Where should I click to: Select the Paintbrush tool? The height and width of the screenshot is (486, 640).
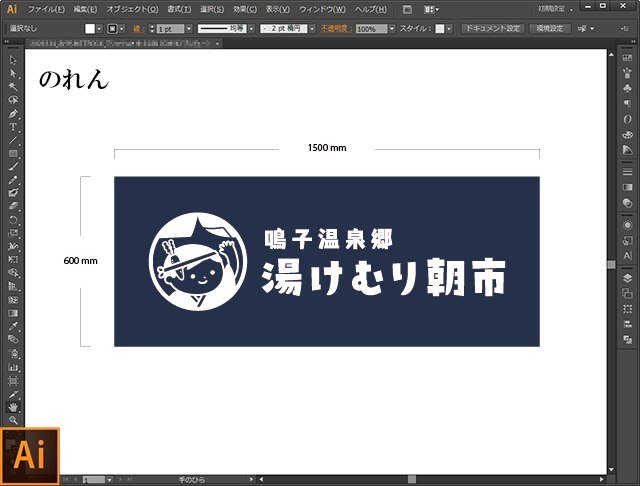tap(13, 166)
